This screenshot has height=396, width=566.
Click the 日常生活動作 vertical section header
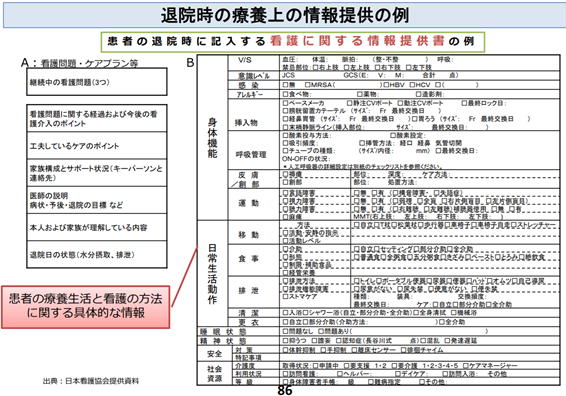coord(212,274)
